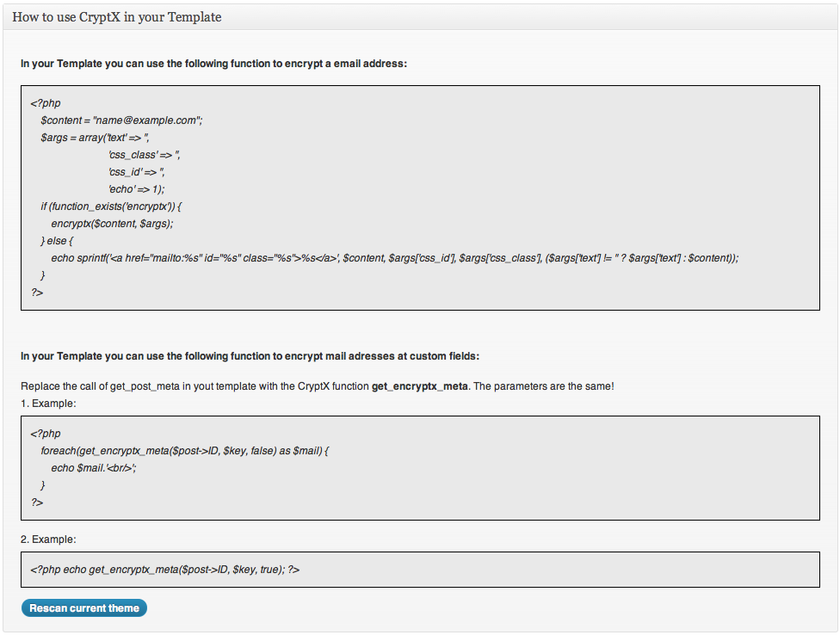Screen dimensions: 840x635
Task: Click the encrypt a email address heading
Action: (213, 64)
